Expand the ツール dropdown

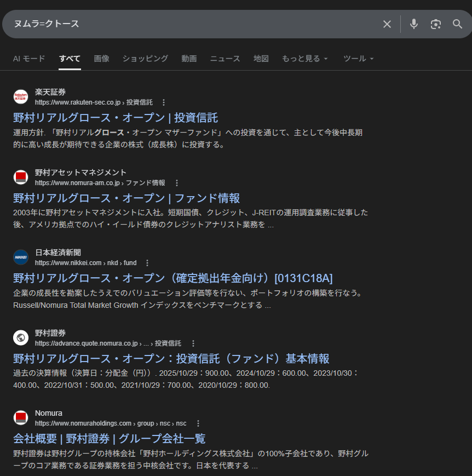tap(358, 59)
